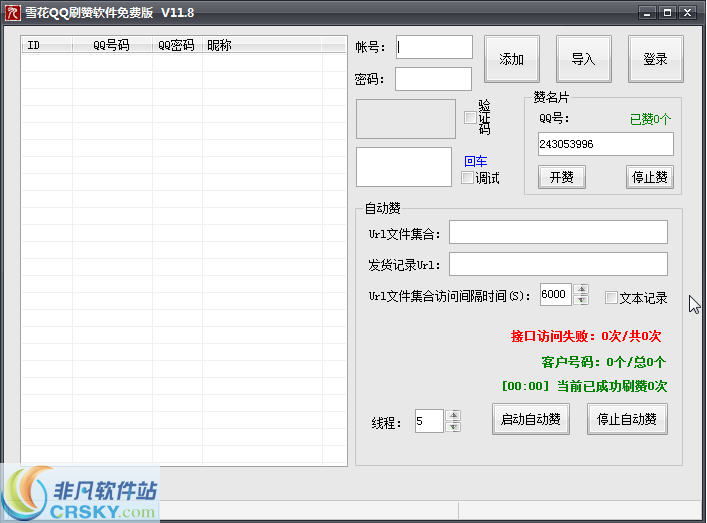Click the 添加 button
This screenshot has width=707, height=523.
pos(511,59)
